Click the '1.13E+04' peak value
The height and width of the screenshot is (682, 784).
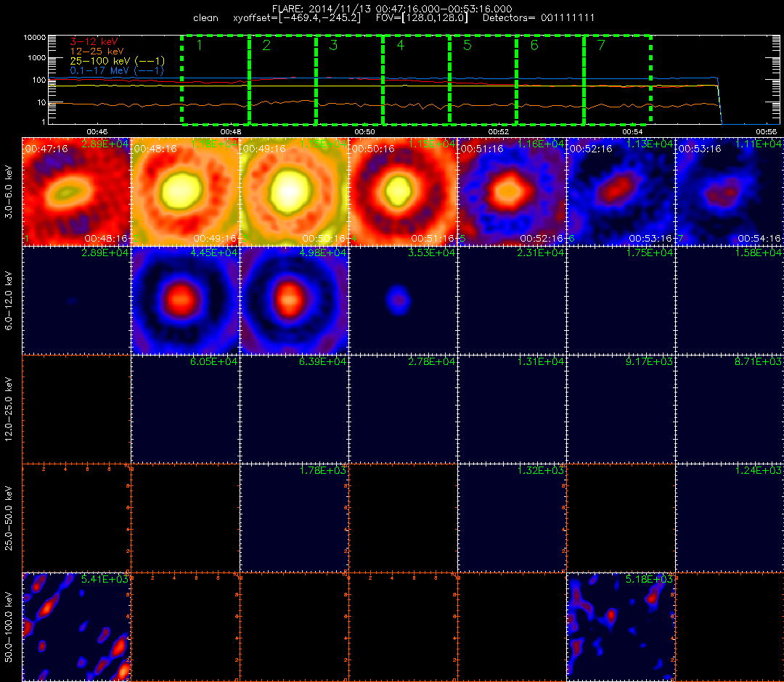coord(650,144)
